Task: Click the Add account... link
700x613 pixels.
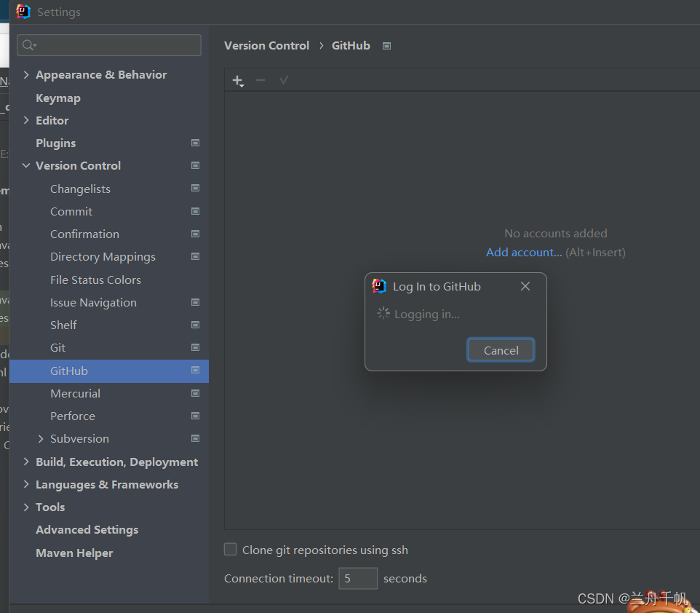Action: tap(524, 253)
